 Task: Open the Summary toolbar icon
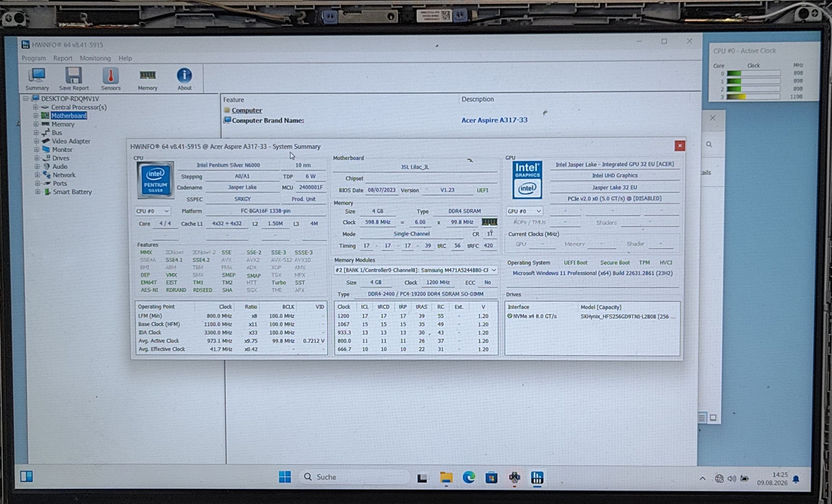click(37, 79)
